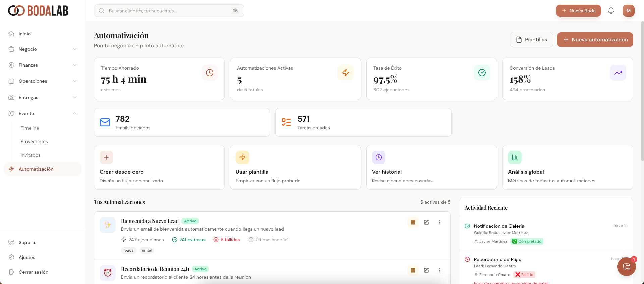Pause the Recordatorio de Reunion 24h automation
Viewport: 644px width, 284px height.
(x=413, y=270)
